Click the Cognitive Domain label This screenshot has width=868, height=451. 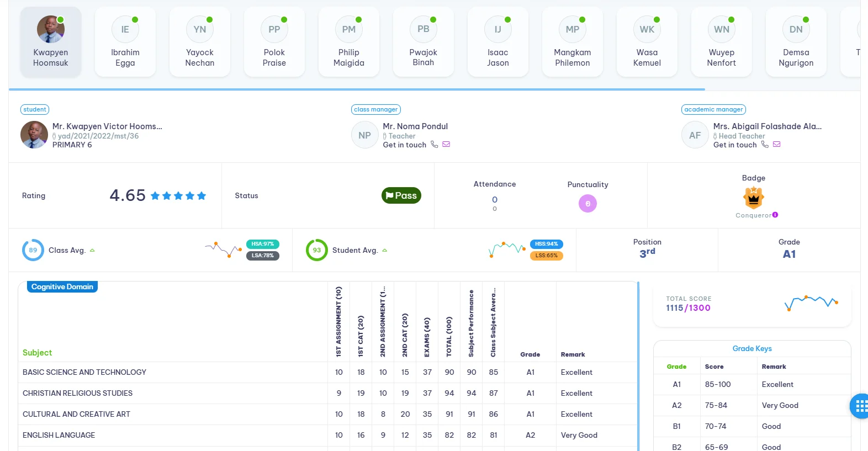pyautogui.click(x=62, y=287)
